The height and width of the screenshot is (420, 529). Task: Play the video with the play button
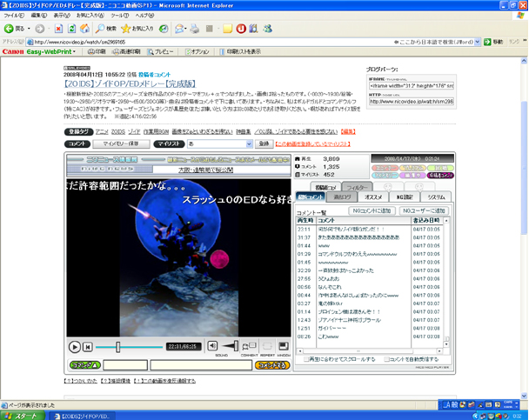[74, 347]
